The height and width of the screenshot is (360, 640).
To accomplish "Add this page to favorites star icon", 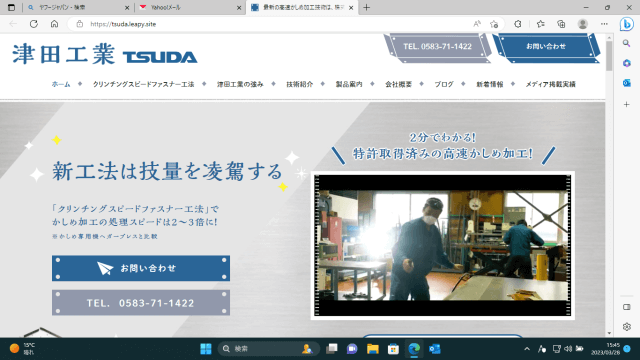I will click(494, 24).
